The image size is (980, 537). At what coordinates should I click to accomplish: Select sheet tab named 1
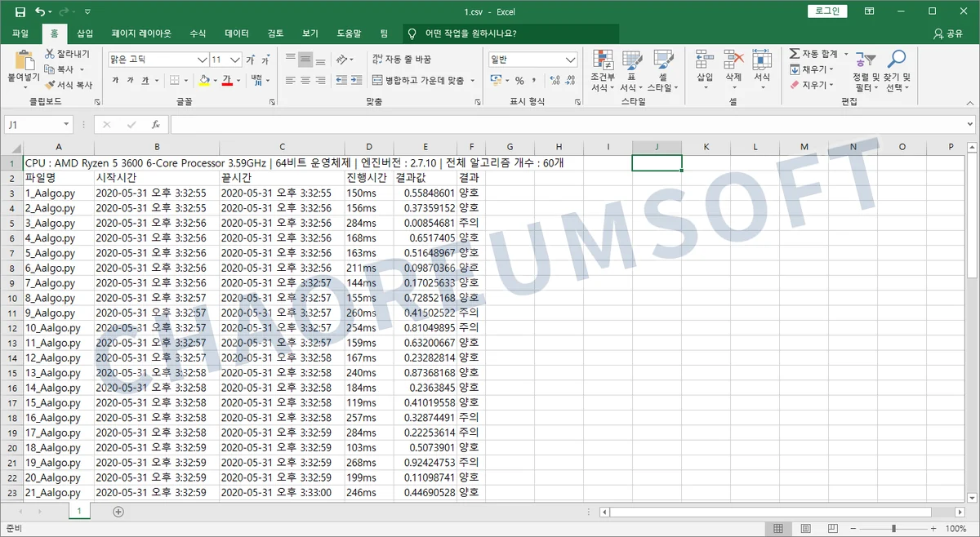pos(79,512)
